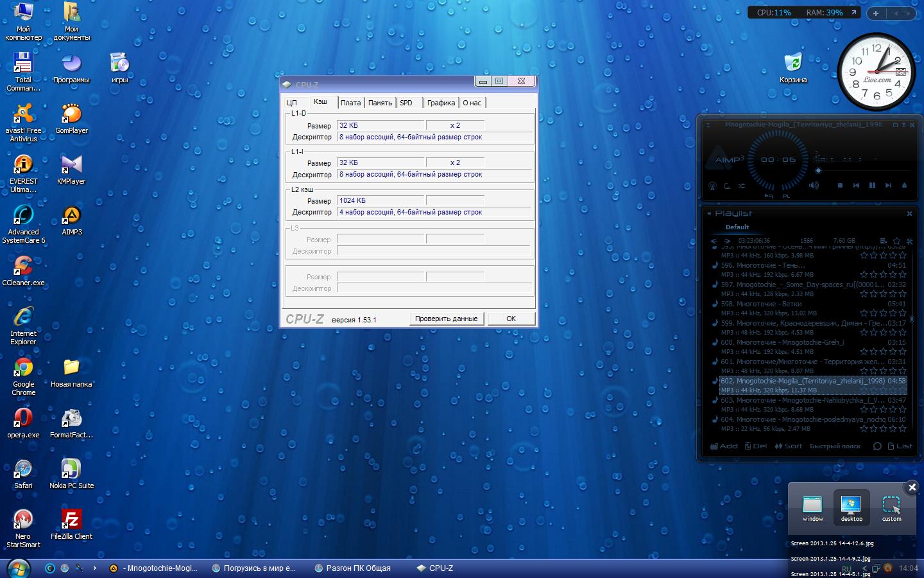Open the Playlist panel menu icon
Viewport: 924px width, 578px height.
tap(709, 213)
